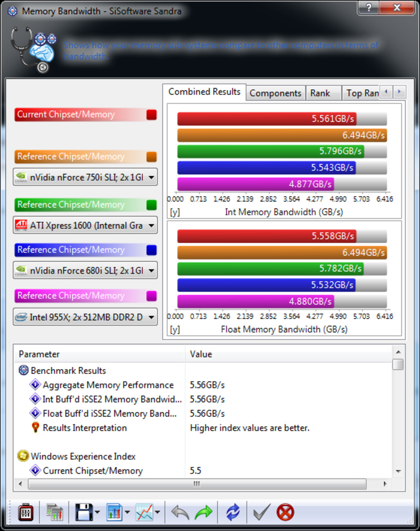The height and width of the screenshot is (531, 420).
Task: Click the benchmark options meter icon in bottom toolbar
Action: pyautogui.click(x=25, y=512)
